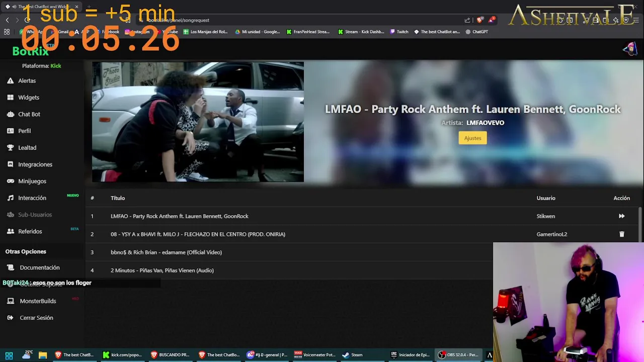Viewport: 644px width, 362px height.
Task: Open the Alertas section in sidebar
Action: [22, 80]
